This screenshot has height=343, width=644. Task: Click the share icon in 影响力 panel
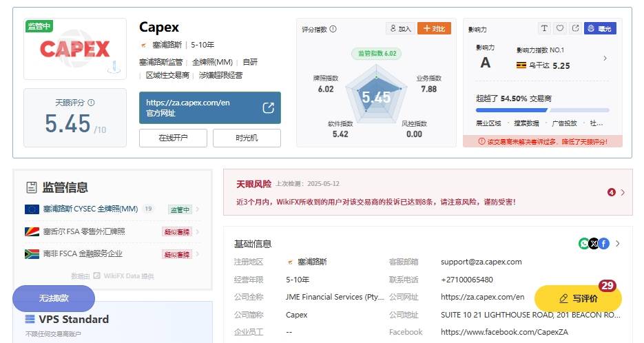point(575,28)
